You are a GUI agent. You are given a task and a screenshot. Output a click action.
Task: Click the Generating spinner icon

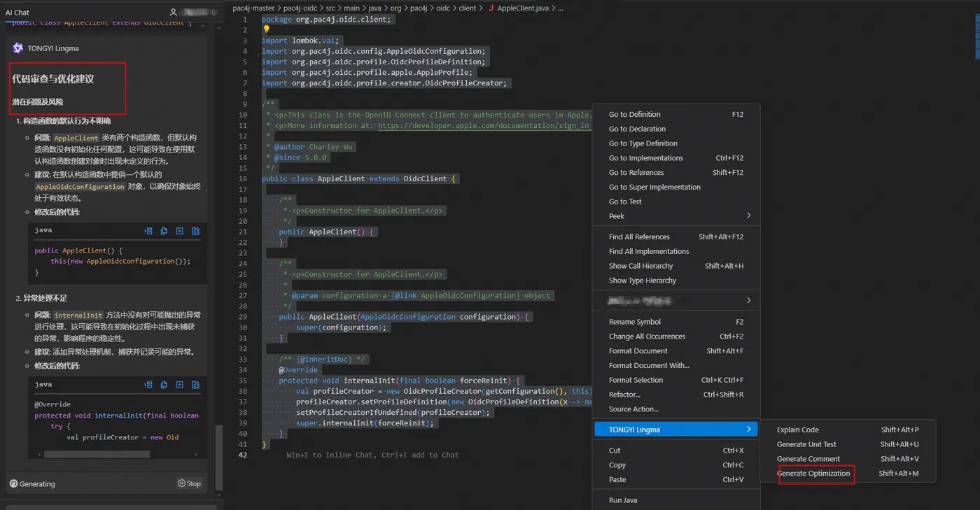pos(13,483)
